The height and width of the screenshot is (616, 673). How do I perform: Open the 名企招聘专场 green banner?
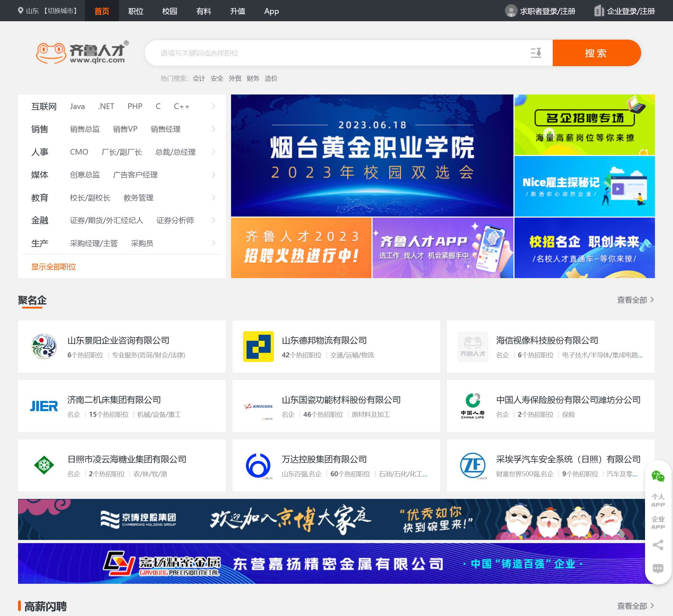click(x=585, y=125)
